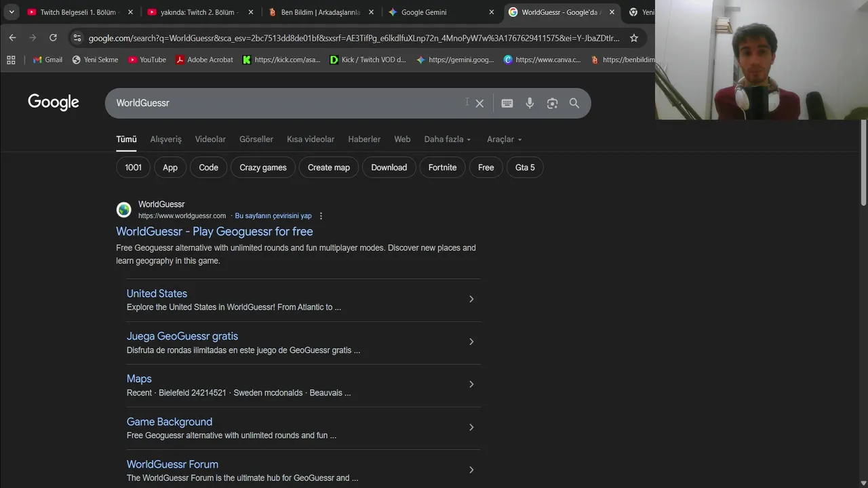This screenshot has width=868, height=488.
Task: Open the Gmail bookmark
Action: [x=47, y=60]
